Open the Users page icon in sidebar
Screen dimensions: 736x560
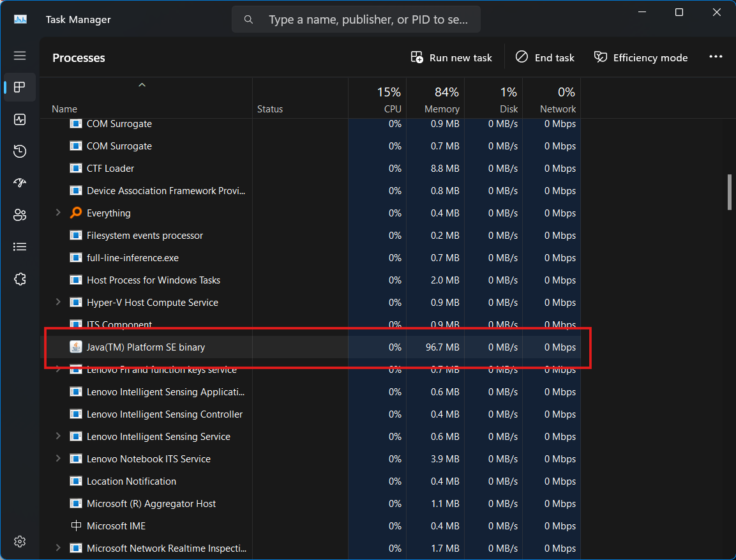[x=20, y=215]
